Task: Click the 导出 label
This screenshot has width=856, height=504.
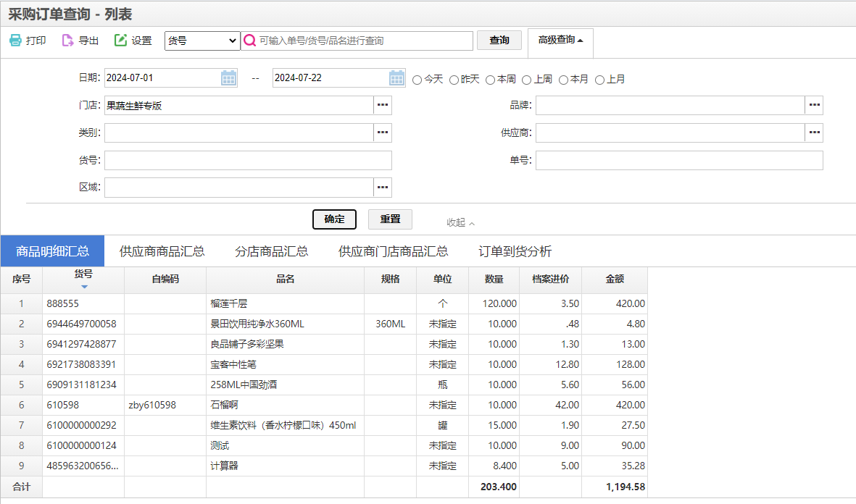Action: click(x=88, y=41)
